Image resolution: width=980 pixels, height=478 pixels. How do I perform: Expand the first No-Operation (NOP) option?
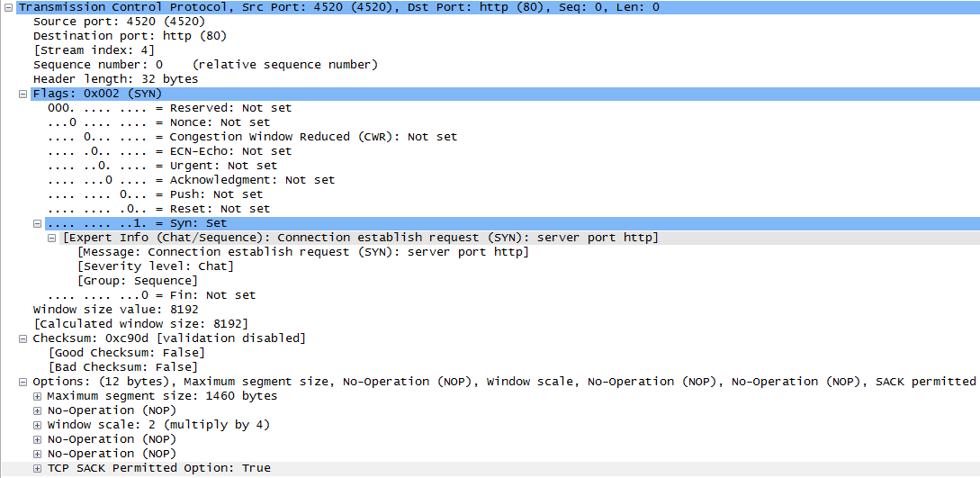pos(38,410)
